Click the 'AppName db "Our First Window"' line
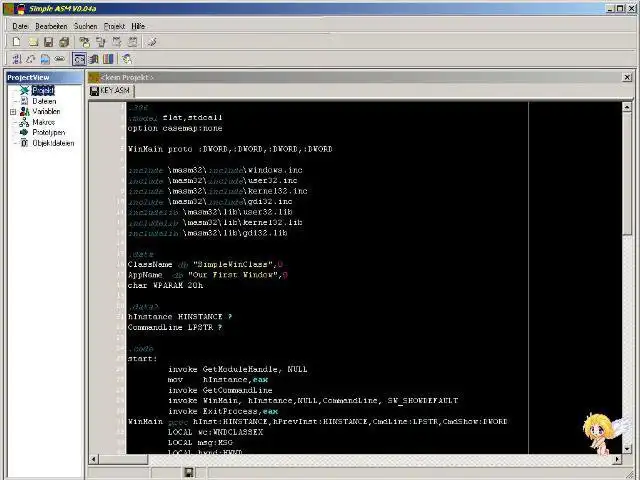 pyautogui.click(x=208, y=275)
